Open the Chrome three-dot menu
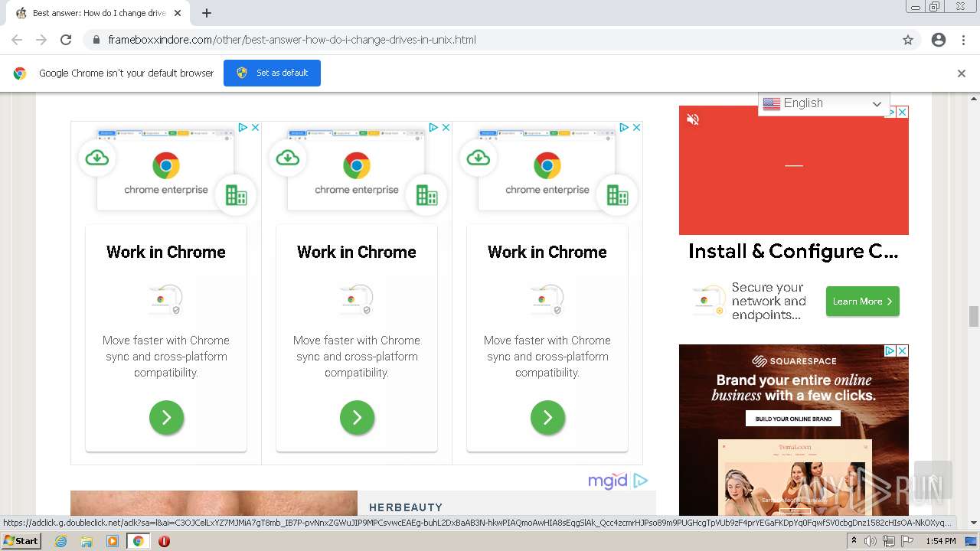The width and height of the screenshot is (980, 551). (963, 40)
